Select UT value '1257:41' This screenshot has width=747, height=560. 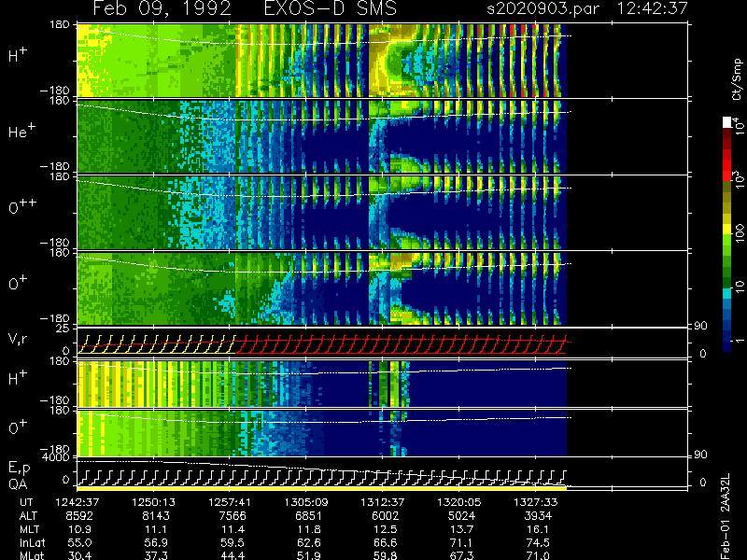pyautogui.click(x=230, y=502)
